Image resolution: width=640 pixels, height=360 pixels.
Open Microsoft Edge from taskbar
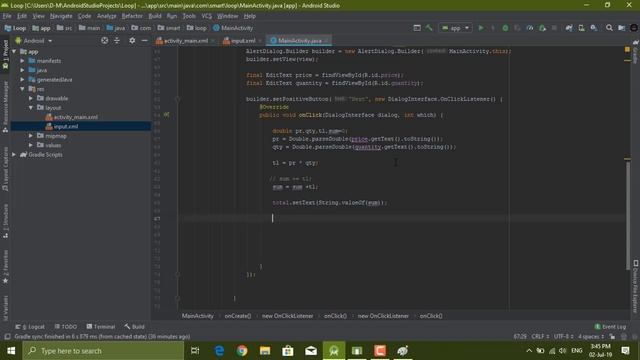[219, 351]
